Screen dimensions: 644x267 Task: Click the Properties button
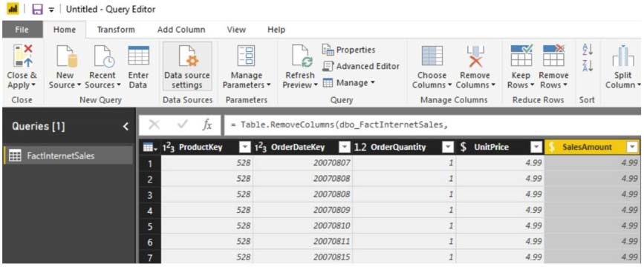(348, 50)
